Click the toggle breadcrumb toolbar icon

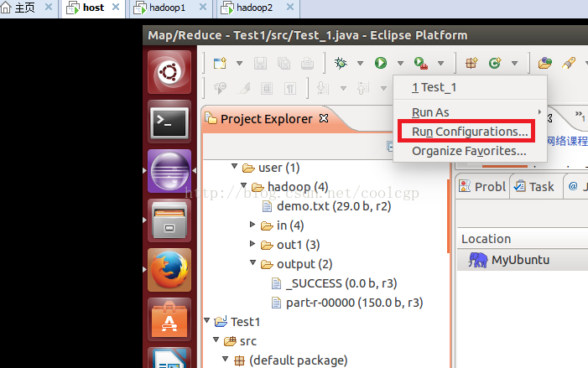click(x=220, y=89)
